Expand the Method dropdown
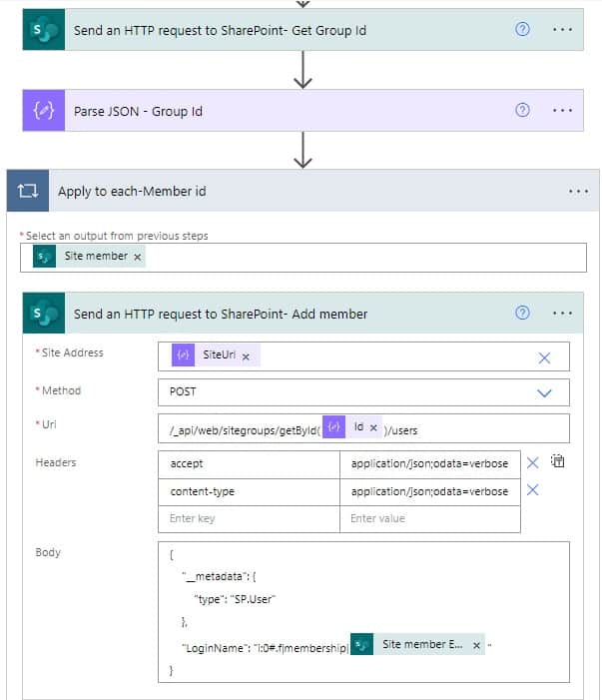This screenshot has width=602, height=700. pyautogui.click(x=544, y=392)
